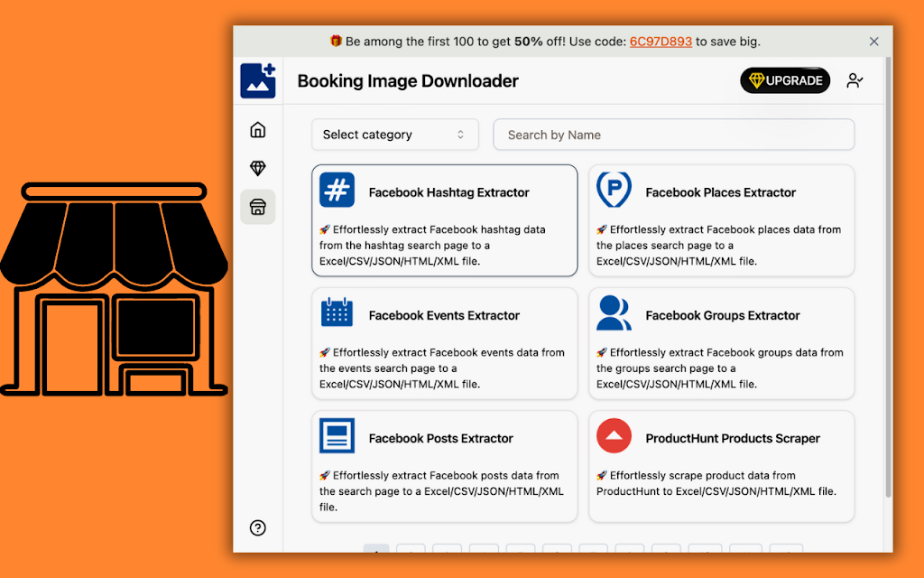This screenshot has width=924, height=578.
Task: Click the groups data description text
Action: (x=720, y=368)
